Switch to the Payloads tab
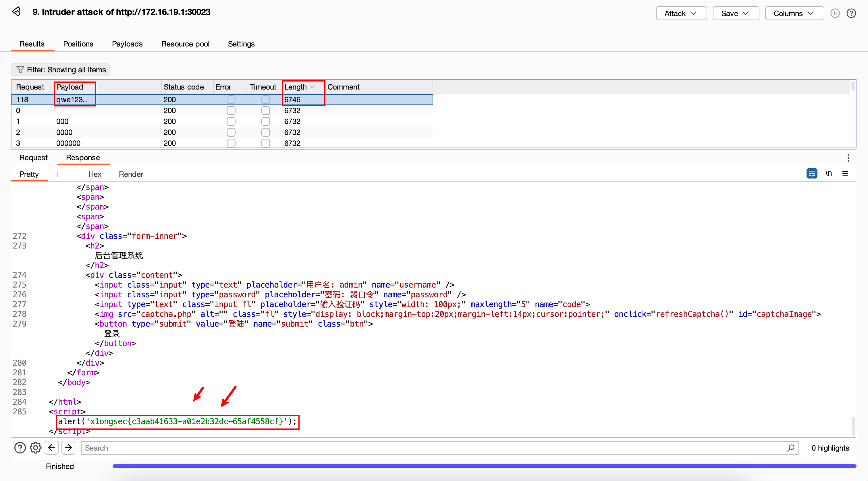Image resolution: width=868 pixels, height=481 pixels. (127, 44)
